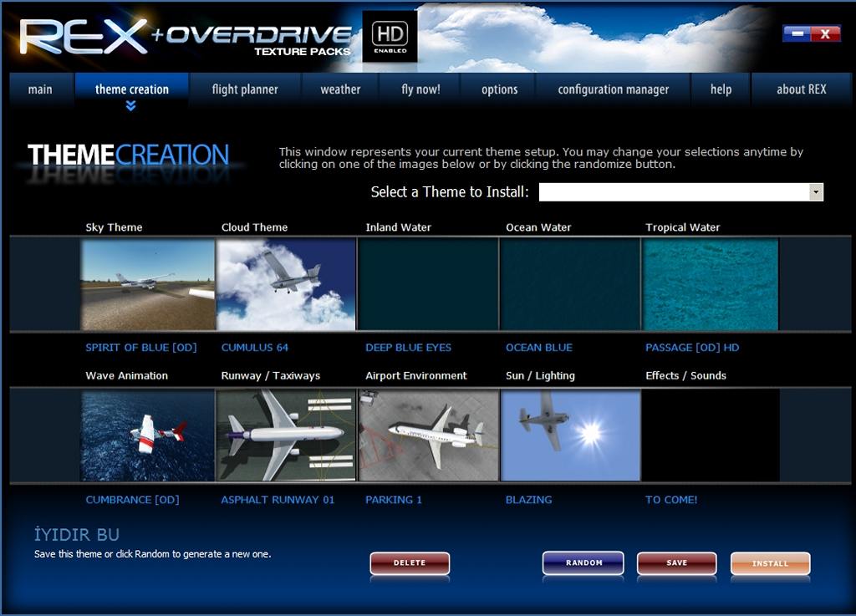Viewport: 856px width, 616px height.
Task: Delete the current theme
Action: tap(410, 563)
